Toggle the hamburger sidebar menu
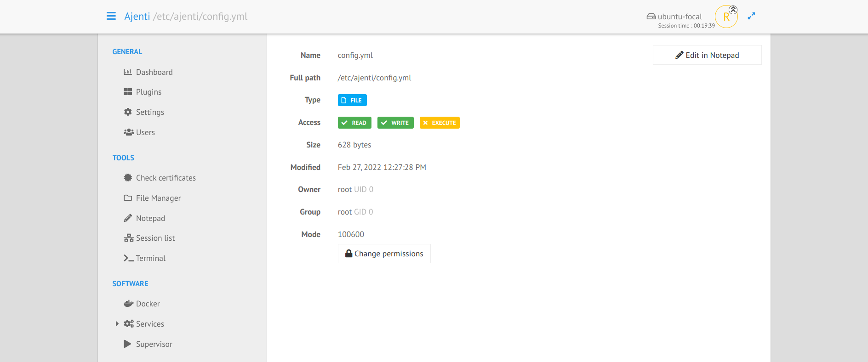 pyautogui.click(x=111, y=16)
